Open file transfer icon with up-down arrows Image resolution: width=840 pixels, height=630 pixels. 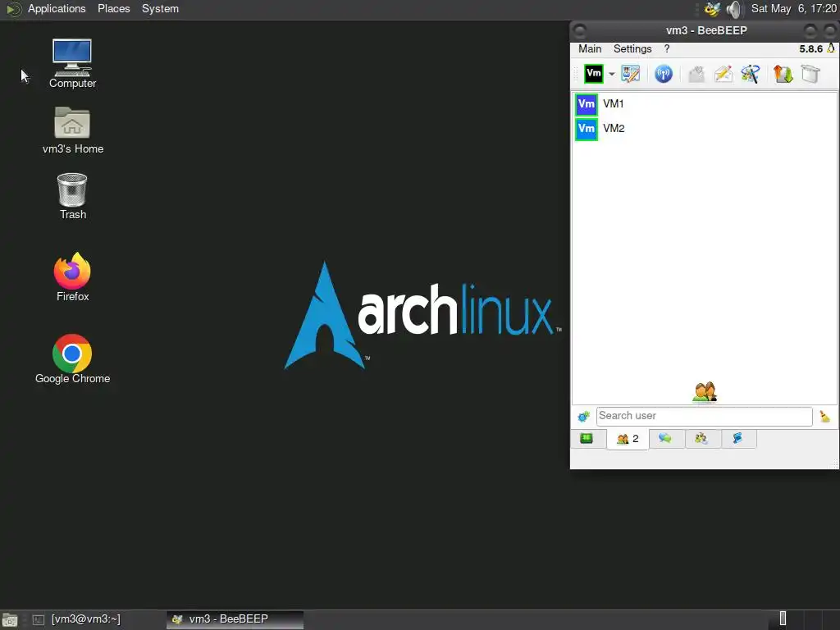(783, 73)
